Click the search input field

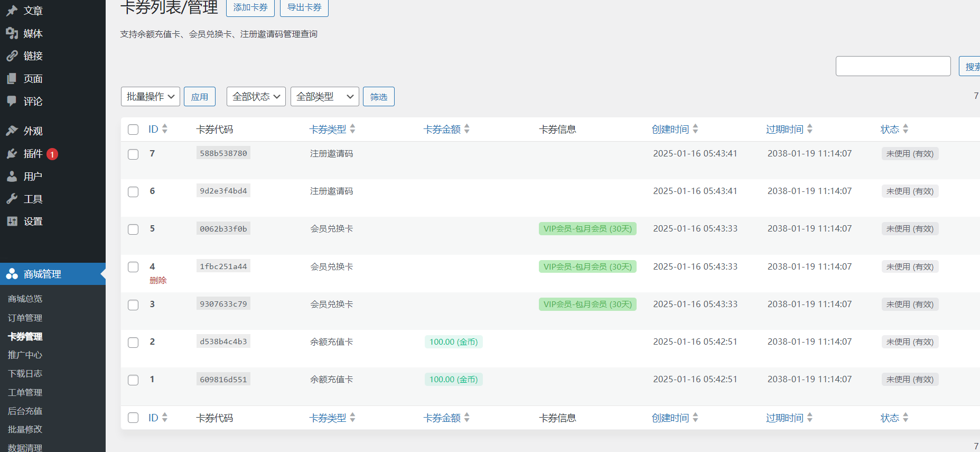(x=893, y=66)
